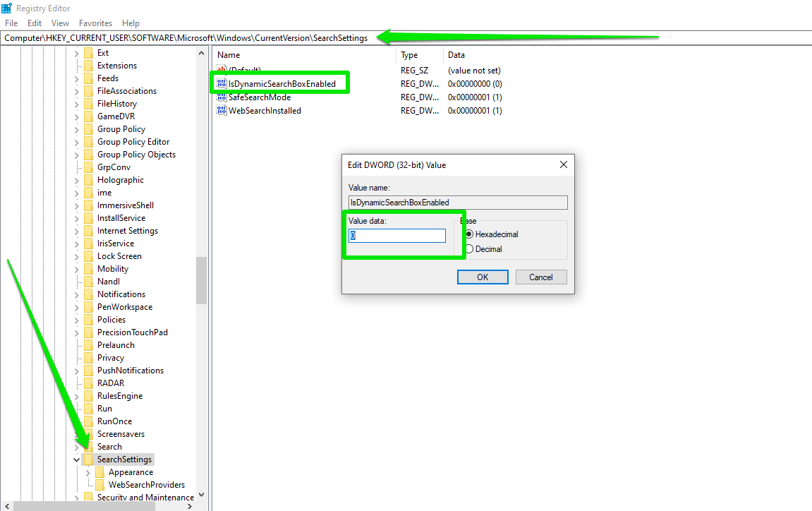Click the tree pane vertical scrollbar thumb
The image size is (812, 511).
point(202,280)
